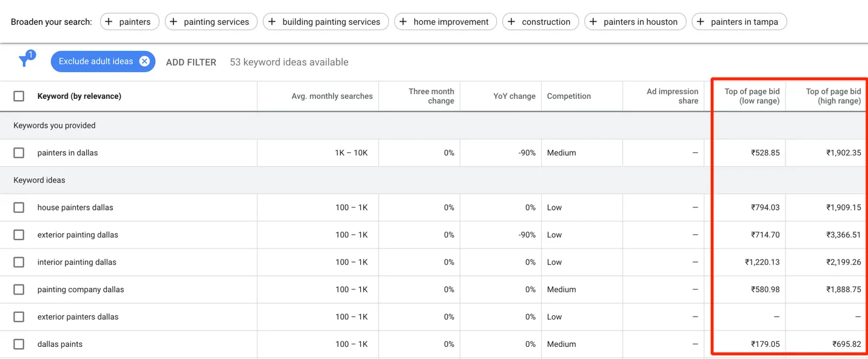Select the 'house painters dallas' checkbox

pos(19,207)
